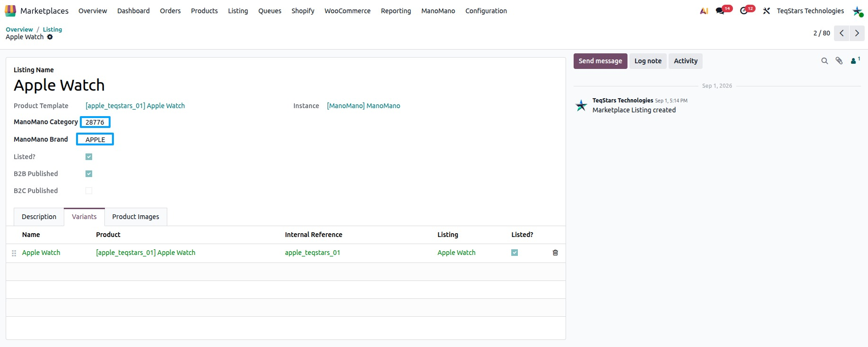Viewport: 868px width, 347px height.
Task: Open the Orders menu
Action: [x=170, y=11]
